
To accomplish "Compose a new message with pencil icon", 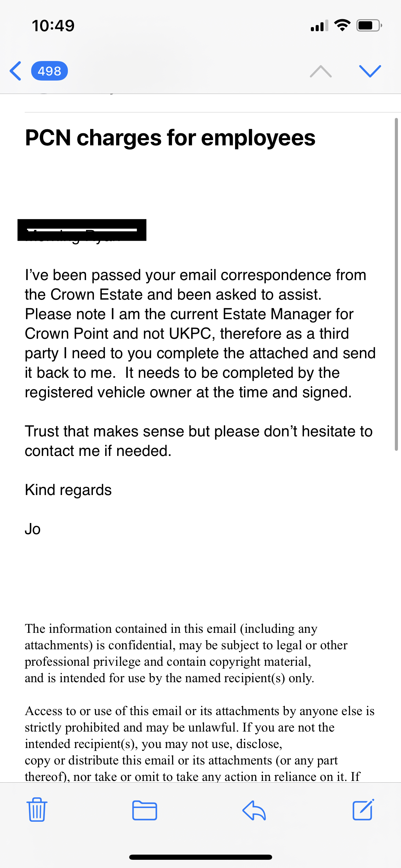I will click(x=363, y=810).
